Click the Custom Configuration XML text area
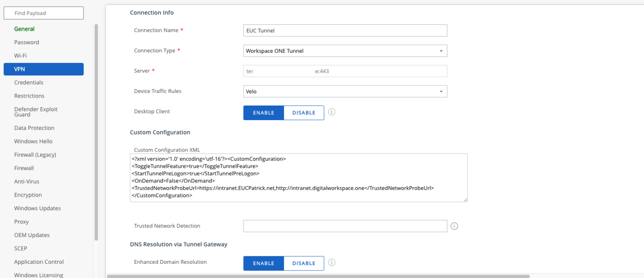This screenshot has width=644, height=278. 299,178
